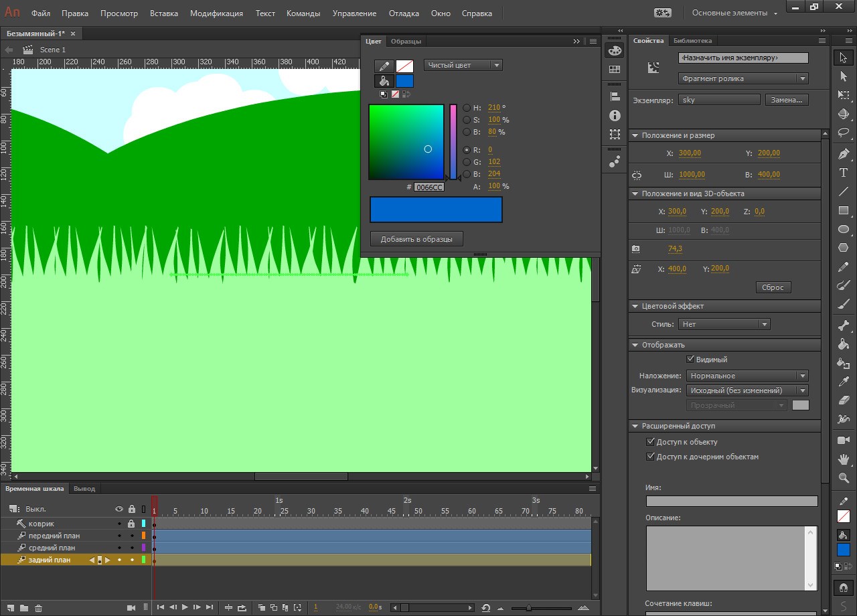
Task: Unlock the коврик layer
Action: coord(132,524)
